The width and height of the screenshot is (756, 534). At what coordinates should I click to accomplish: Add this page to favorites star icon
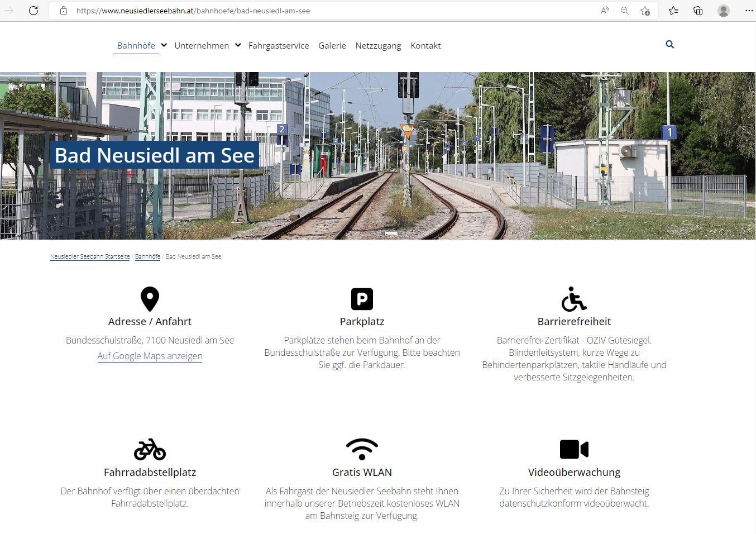point(645,11)
